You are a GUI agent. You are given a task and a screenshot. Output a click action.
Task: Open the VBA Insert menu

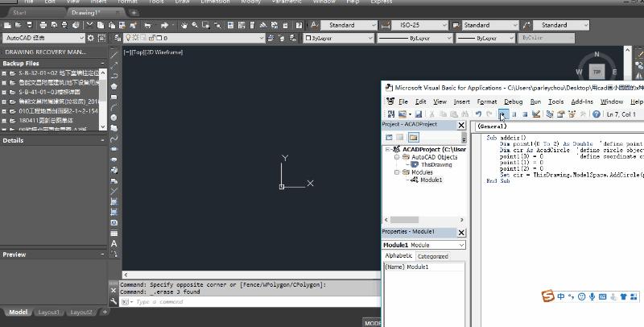click(461, 101)
